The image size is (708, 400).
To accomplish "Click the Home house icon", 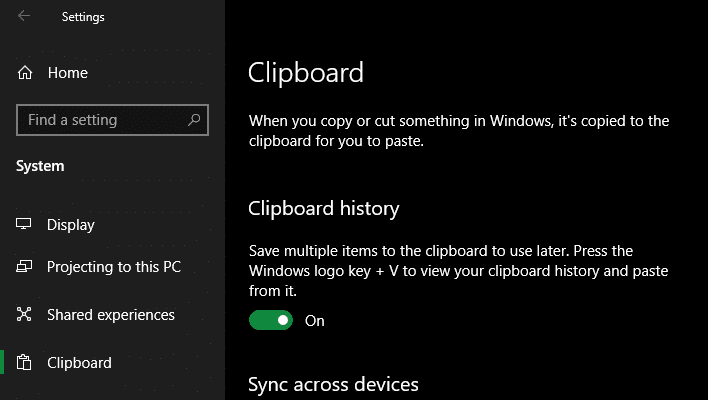I will click(25, 73).
